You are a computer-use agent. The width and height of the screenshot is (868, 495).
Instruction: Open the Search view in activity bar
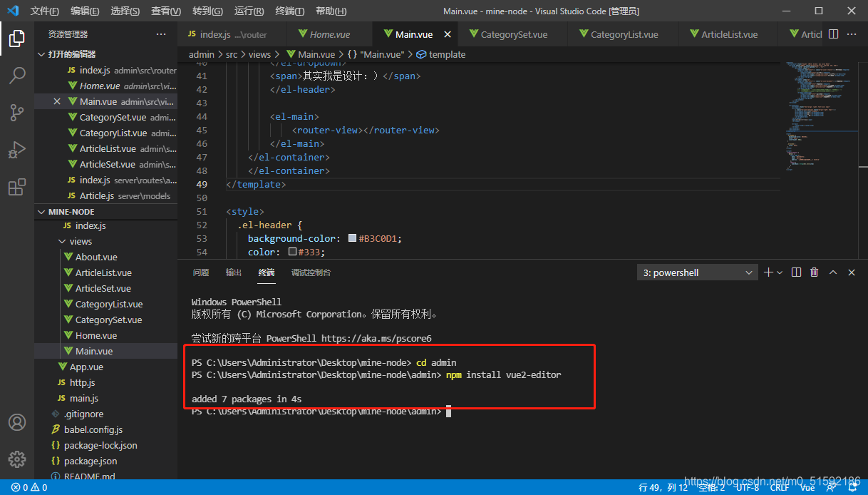(x=17, y=75)
